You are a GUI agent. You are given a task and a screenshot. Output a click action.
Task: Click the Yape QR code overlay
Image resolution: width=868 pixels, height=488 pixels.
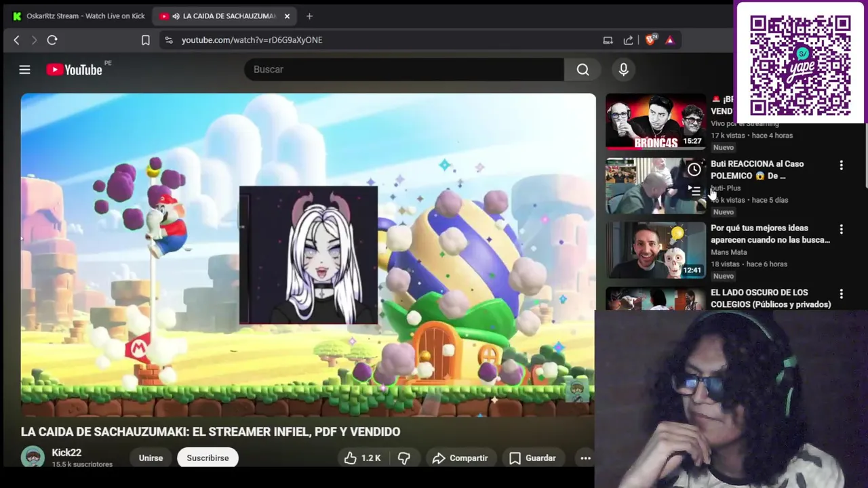[x=800, y=66]
